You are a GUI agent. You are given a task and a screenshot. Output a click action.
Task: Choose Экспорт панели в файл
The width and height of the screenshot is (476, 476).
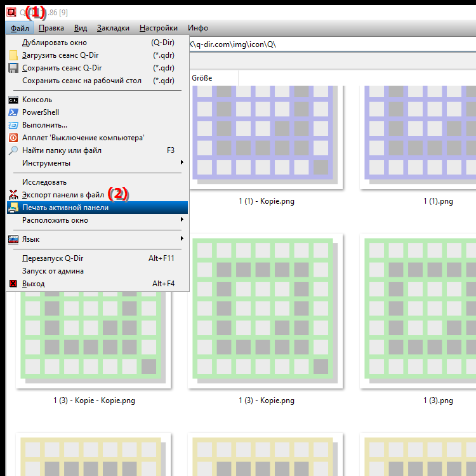(x=97, y=195)
